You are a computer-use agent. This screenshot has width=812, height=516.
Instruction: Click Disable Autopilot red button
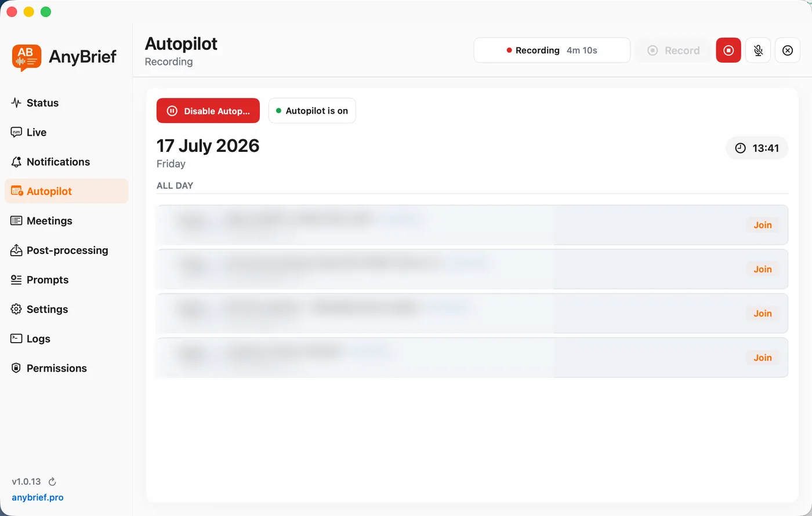208,111
